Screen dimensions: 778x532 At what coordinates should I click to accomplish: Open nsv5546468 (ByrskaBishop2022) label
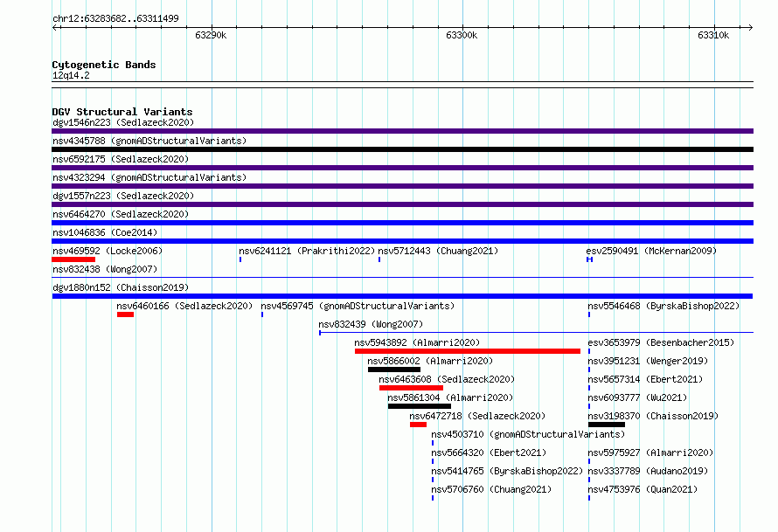[663, 306]
